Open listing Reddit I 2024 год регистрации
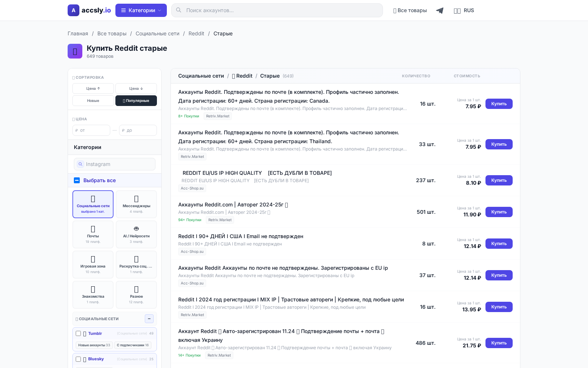The width and height of the screenshot is (588, 368). [291, 300]
